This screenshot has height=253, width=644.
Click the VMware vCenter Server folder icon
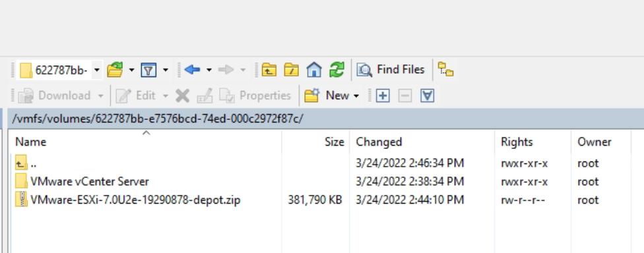pyautogui.click(x=21, y=181)
